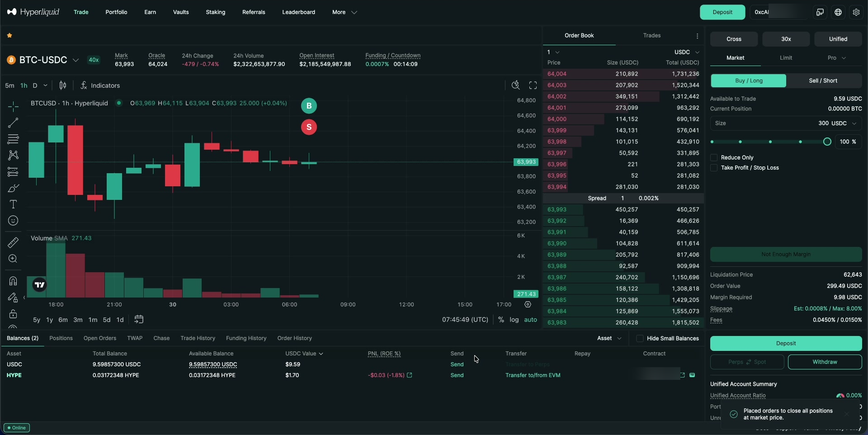
Task: Select the brush drawing tool
Action: point(13,188)
